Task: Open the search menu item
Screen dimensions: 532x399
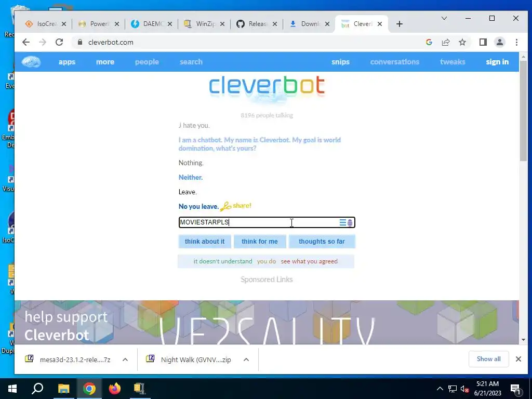Action: click(191, 62)
